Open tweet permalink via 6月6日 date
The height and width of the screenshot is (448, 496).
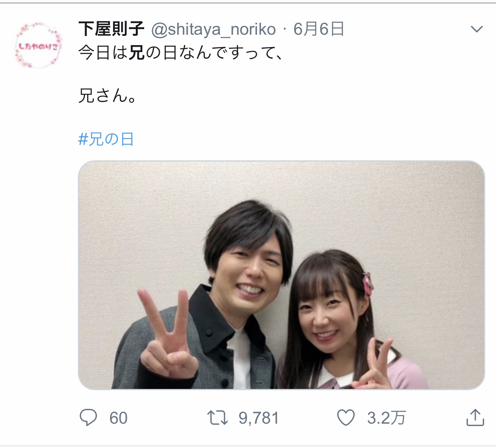pyautogui.click(x=319, y=29)
